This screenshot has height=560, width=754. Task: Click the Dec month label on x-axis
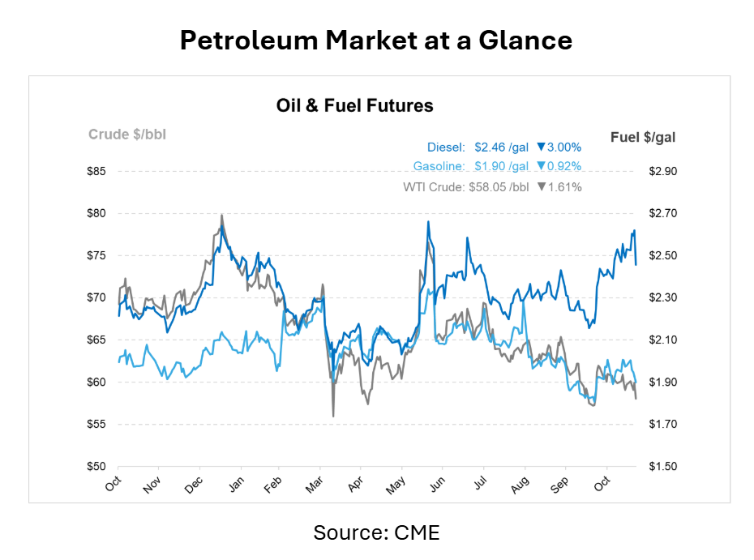point(195,486)
